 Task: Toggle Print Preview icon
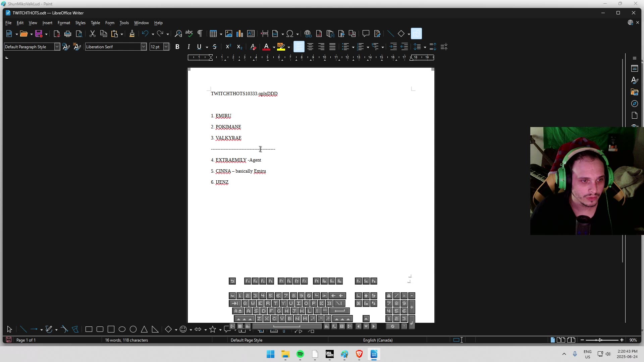(79, 34)
